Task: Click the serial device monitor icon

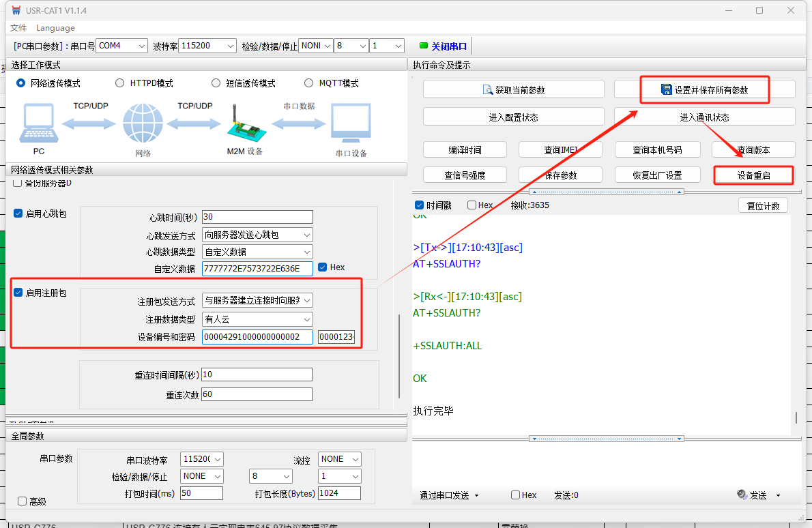Action: pyautogui.click(x=351, y=125)
